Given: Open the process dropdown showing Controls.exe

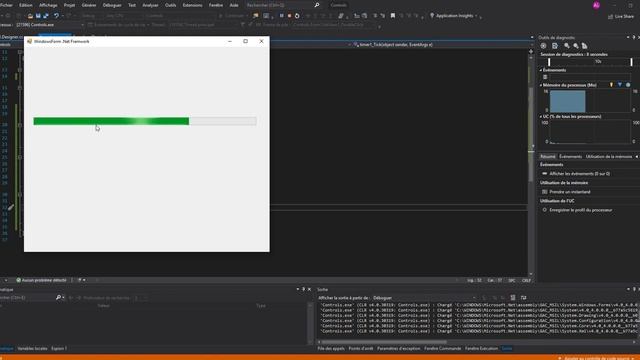Looking at the screenshot, I should (x=49, y=25).
